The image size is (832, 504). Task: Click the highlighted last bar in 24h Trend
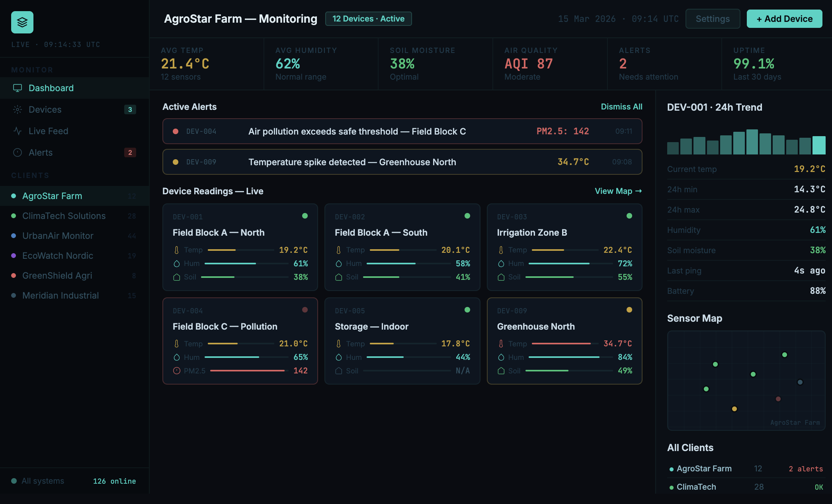(819, 145)
